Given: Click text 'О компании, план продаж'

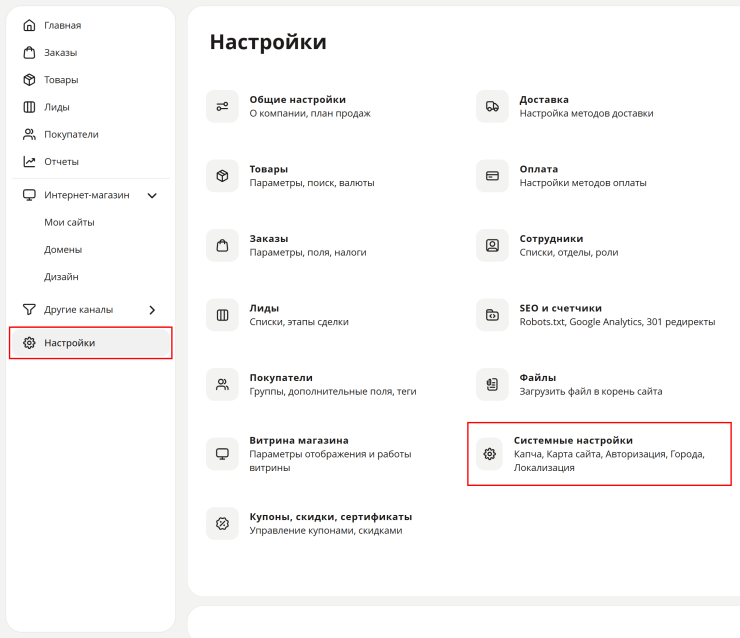Looking at the screenshot, I should (310, 113).
